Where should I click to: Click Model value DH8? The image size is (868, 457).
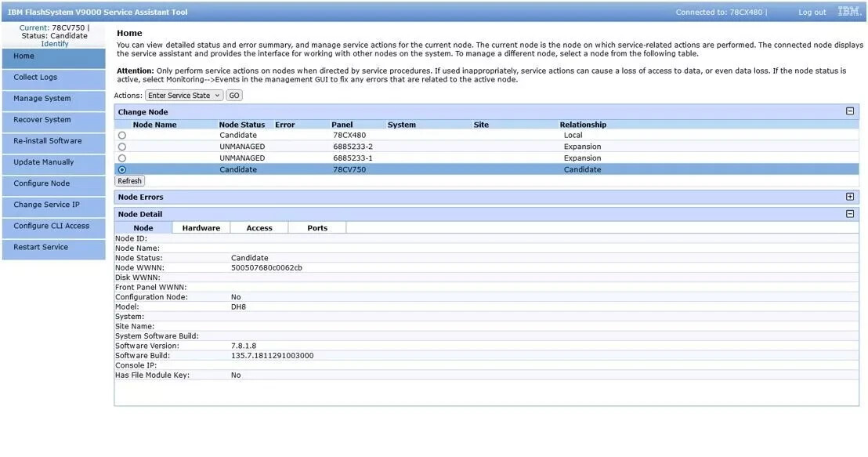click(x=238, y=306)
